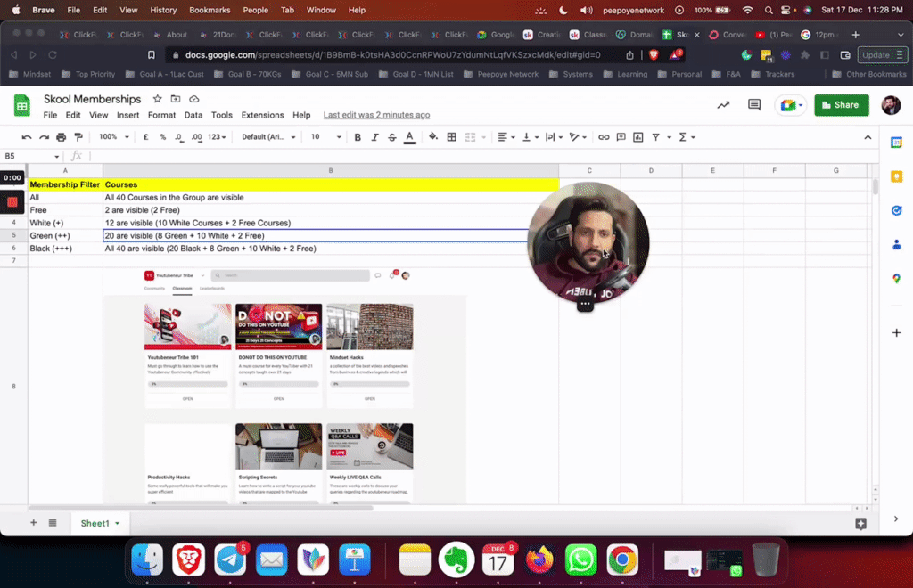Image resolution: width=913 pixels, height=588 pixels.
Task: Open the Format menu
Action: pyautogui.click(x=161, y=115)
